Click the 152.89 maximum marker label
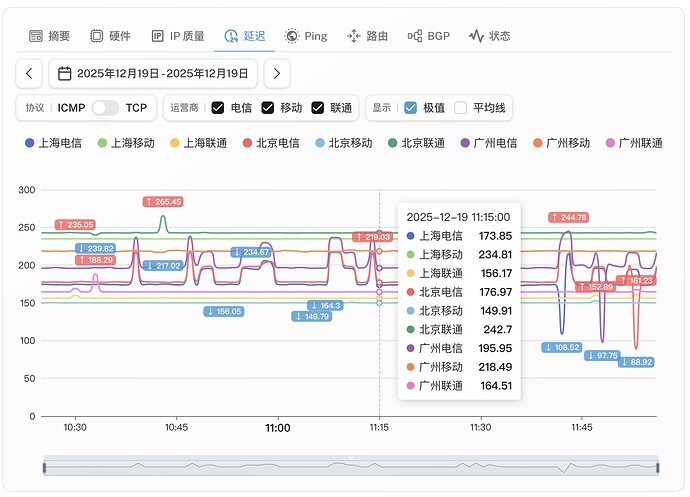The height and width of the screenshot is (497, 690). 595,287
